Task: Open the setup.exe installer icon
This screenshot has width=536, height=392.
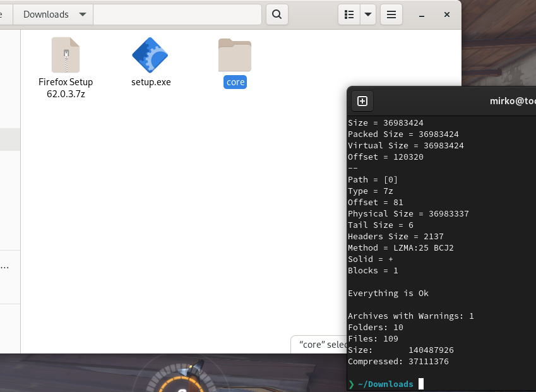Action: pos(150,56)
